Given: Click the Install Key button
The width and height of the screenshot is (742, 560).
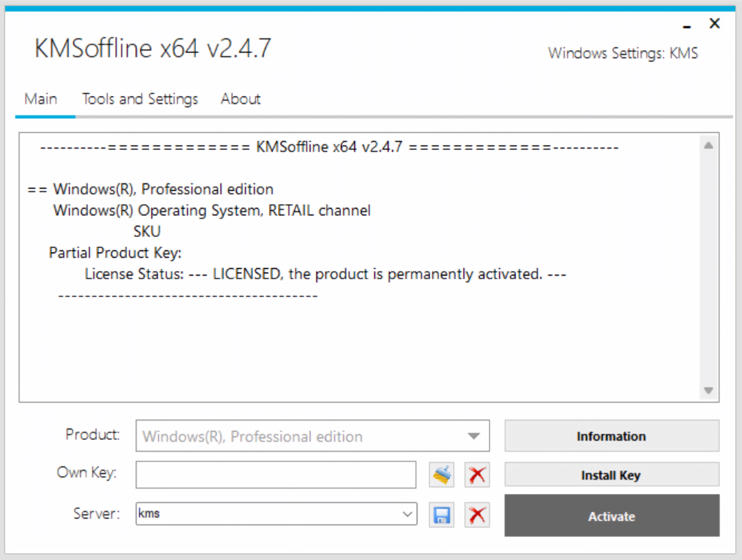Looking at the screenshot, I should point(611,475).
